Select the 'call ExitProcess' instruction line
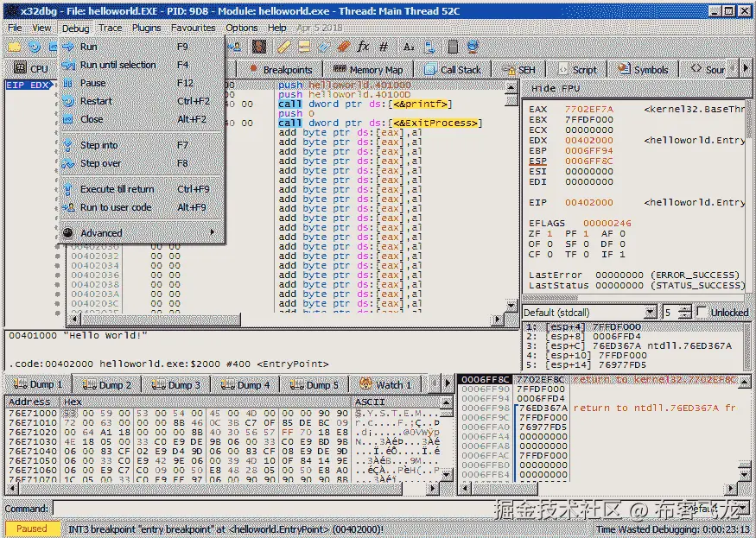756x538 pixels. pos(381,123)
